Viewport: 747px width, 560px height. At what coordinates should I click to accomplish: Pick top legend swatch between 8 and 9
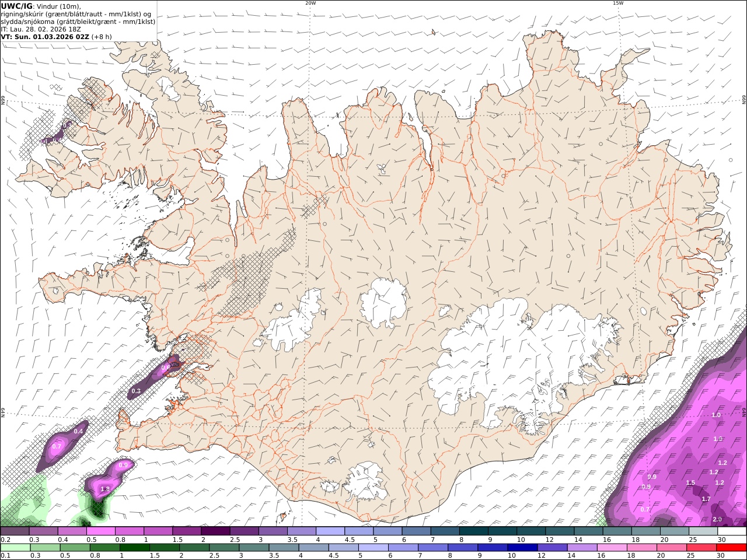click(474, 531)
